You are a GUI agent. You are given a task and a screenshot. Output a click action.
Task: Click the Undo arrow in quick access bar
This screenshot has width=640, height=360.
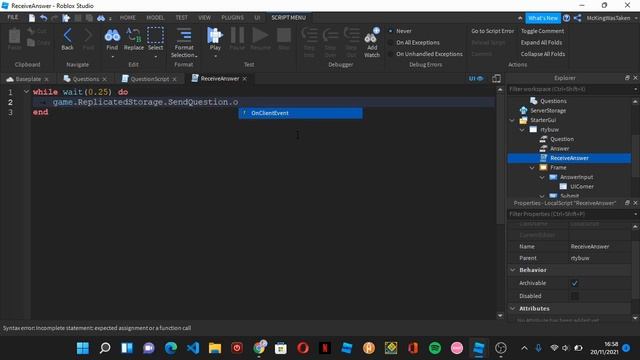pos(44,18)
